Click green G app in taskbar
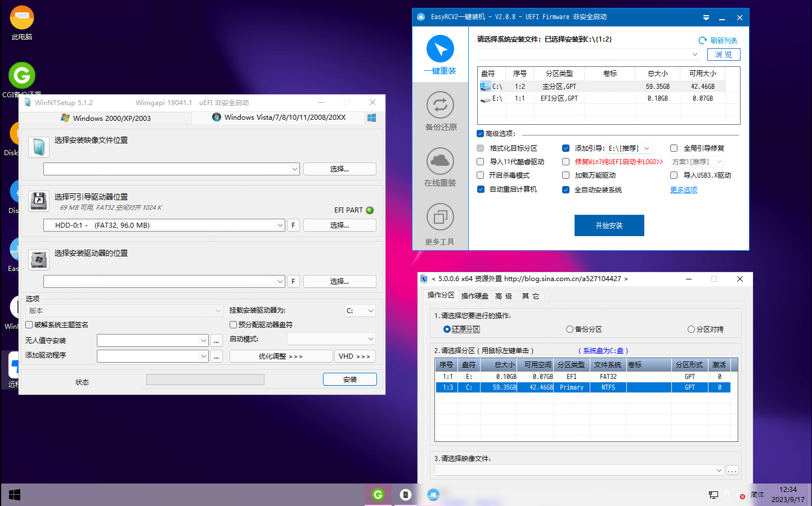 click(378, 495)
